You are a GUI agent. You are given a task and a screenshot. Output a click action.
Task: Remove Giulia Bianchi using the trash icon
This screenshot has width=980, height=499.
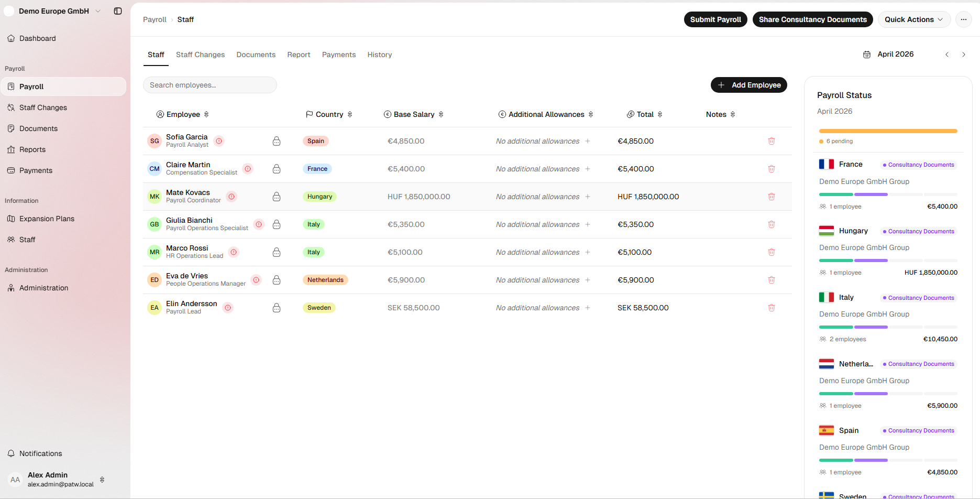click(x=772, y=224)
